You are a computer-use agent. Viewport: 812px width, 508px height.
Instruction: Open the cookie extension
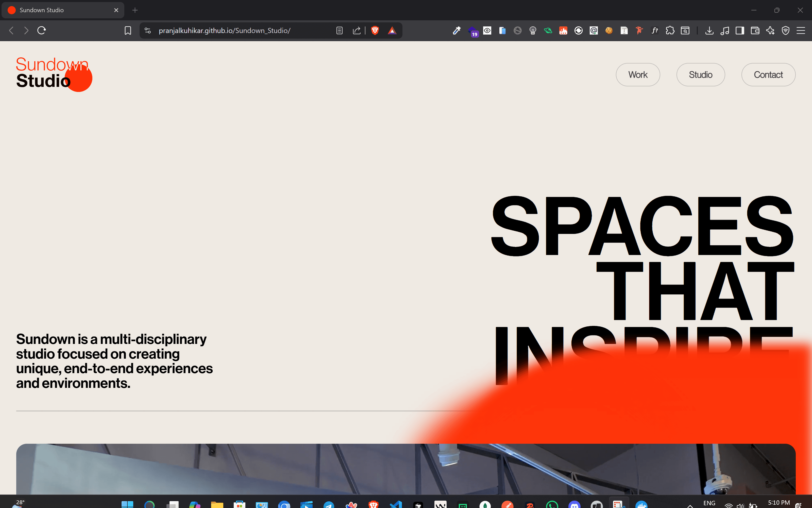[x=609, y=30]
